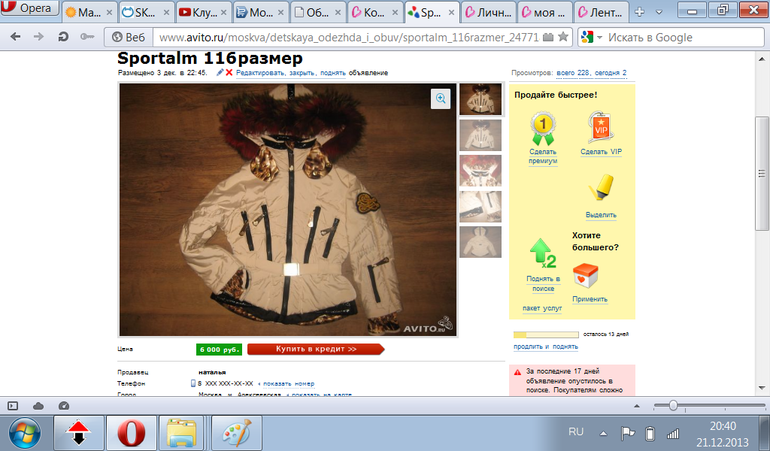This screenshot has height=451, width=770.
Task: Open the Windows Start button
Action: pos(24,433)
